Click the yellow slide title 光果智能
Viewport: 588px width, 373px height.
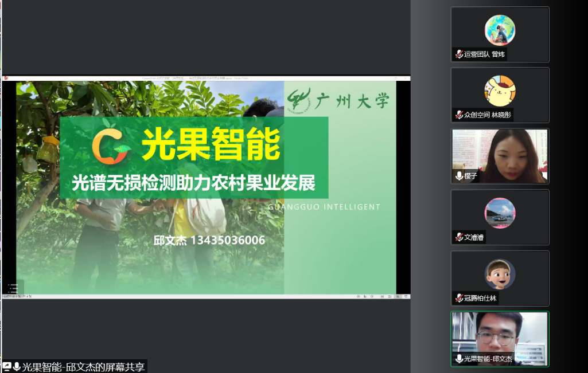click(211, 144)
